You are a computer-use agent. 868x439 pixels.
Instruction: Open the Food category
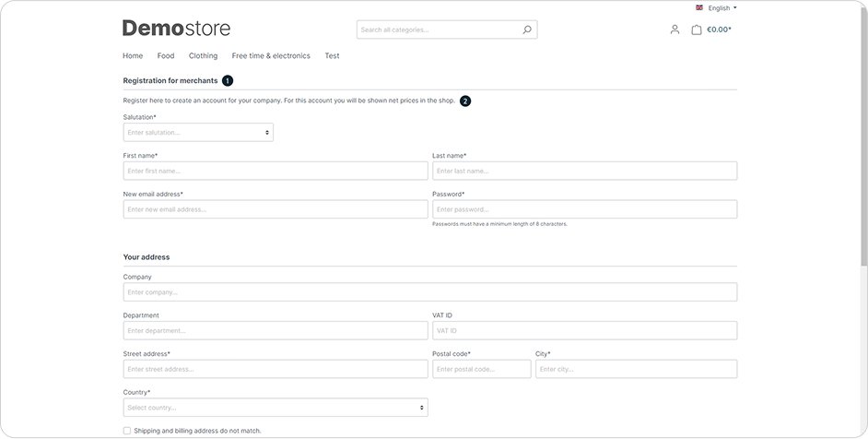tap(166, 56)
